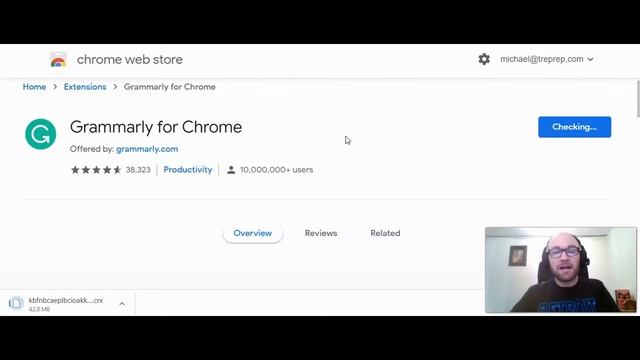Viewport: 640px width, 360px height.
Task: Click the kbfnbcaeplbcioakk...crx download file name
Action: (66, 300)
